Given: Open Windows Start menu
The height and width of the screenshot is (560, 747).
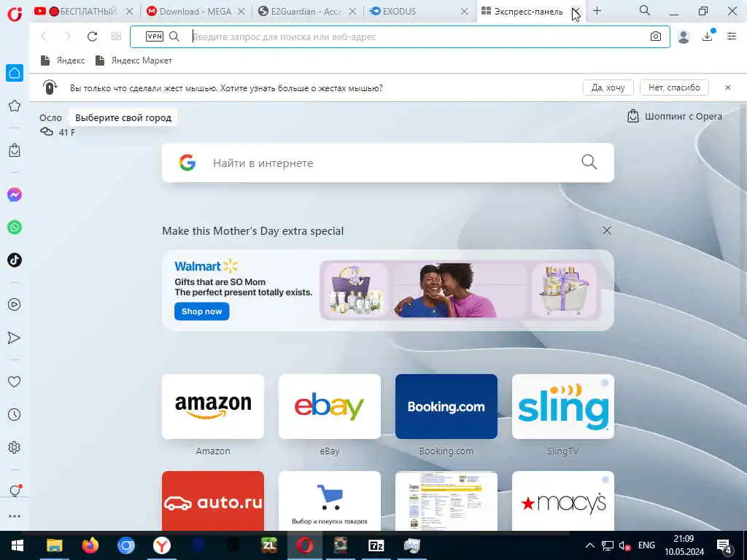Looking at the screenshot, I should pyautogui.click(x=18, y=545).
